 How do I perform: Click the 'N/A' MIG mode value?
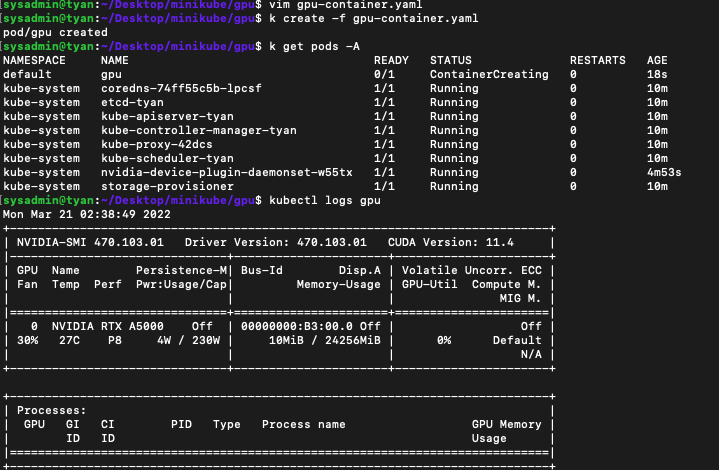(x=531, y=354)
